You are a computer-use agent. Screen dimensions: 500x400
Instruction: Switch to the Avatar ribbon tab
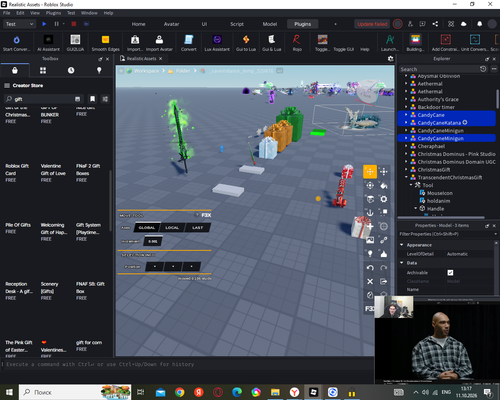[171, 24]
